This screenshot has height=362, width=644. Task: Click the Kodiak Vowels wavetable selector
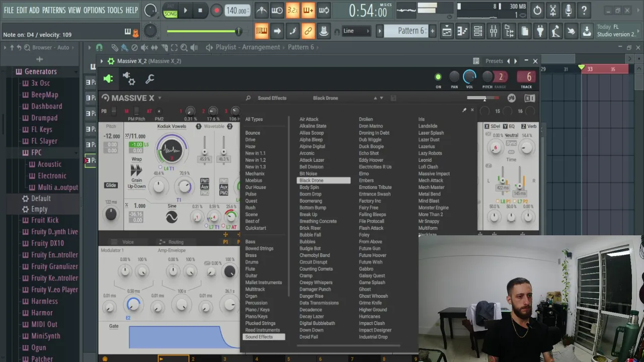coord(172,126)
